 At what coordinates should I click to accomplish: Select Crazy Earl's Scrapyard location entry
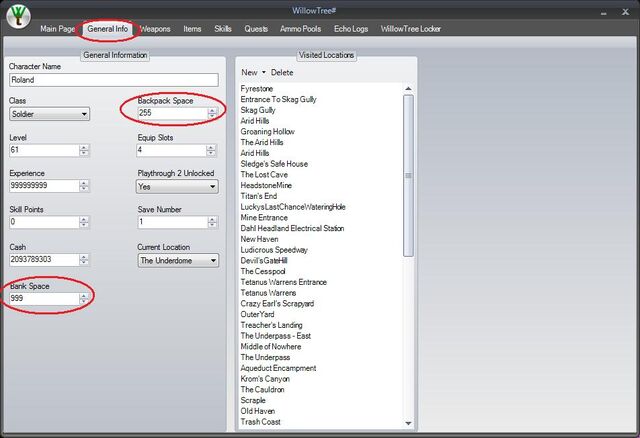pos(277,304)
